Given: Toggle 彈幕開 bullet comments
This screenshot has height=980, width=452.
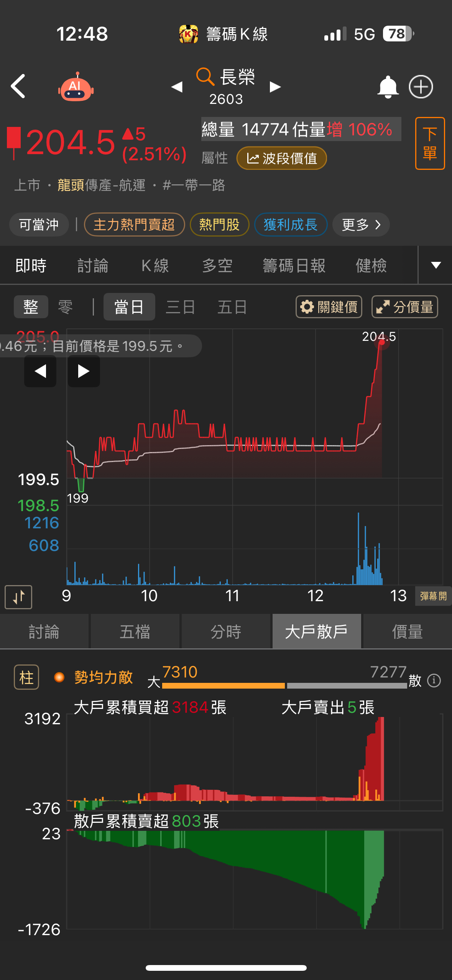Looking at the screenshot, I should (x=433, y=596).
